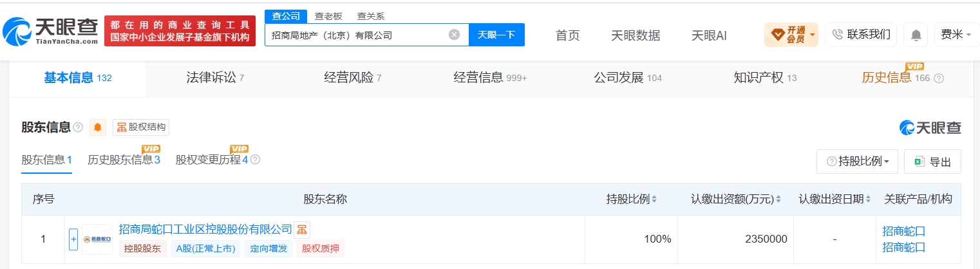
Task: Click 招商蛇口 company logo thumbnail
Action: click(97, 239)
